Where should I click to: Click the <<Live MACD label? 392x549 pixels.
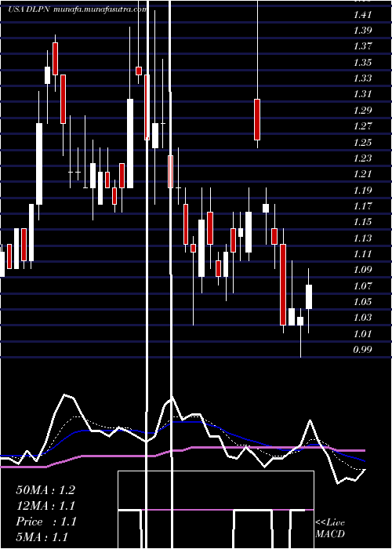tap(330, 528)
